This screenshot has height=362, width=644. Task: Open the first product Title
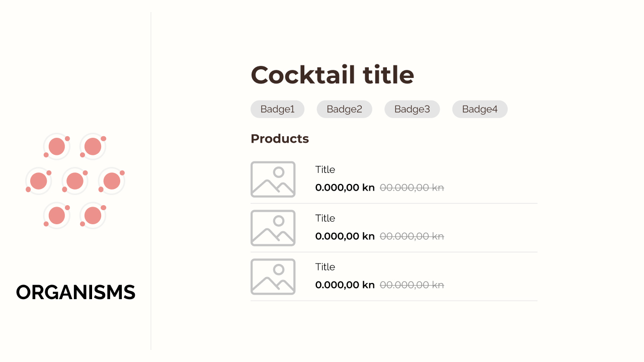coord(325,169)
